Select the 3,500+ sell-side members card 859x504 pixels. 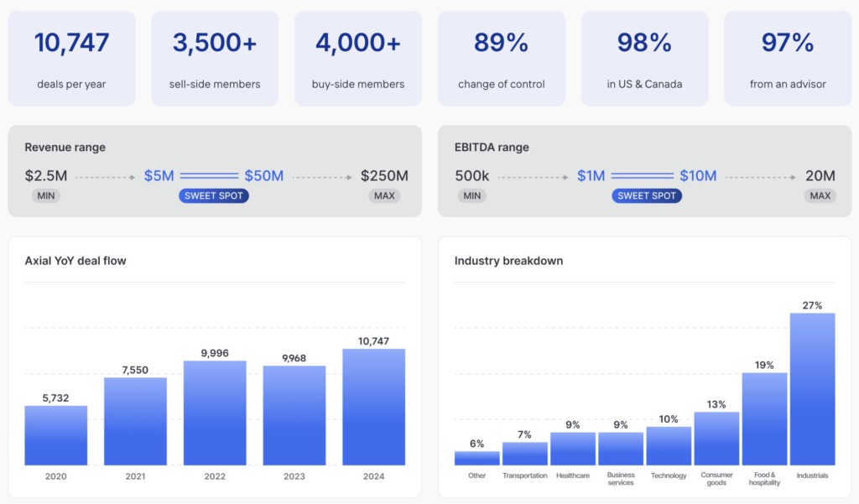215,59
